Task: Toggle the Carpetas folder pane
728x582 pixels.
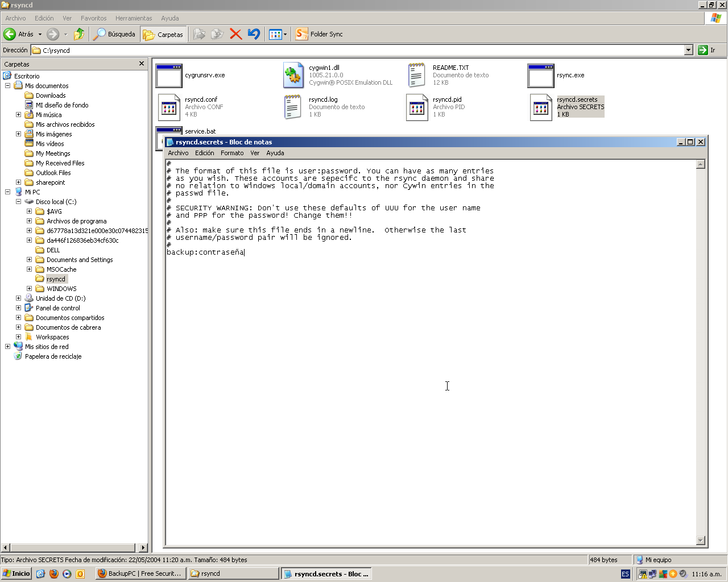Action: coord(163,34)
